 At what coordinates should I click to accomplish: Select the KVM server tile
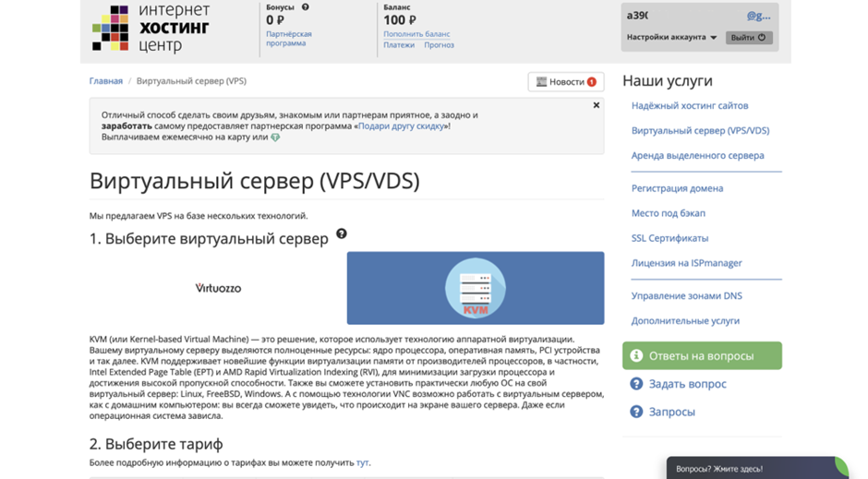click(476, 288)
